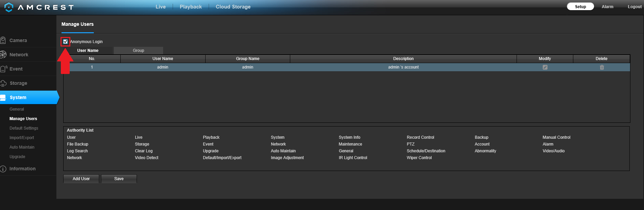
Task: Click the Network globe sidebar icon
Action: tap(3, 55)
